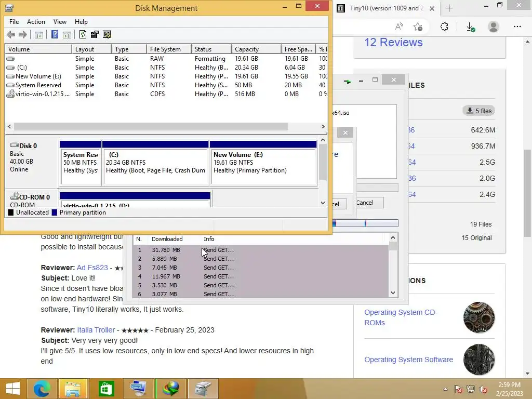The width and height of the screenshot is (532, 399).
Task: Select the virtio-win-0.1.215 volume row
Action: click(x=166, y=94)
